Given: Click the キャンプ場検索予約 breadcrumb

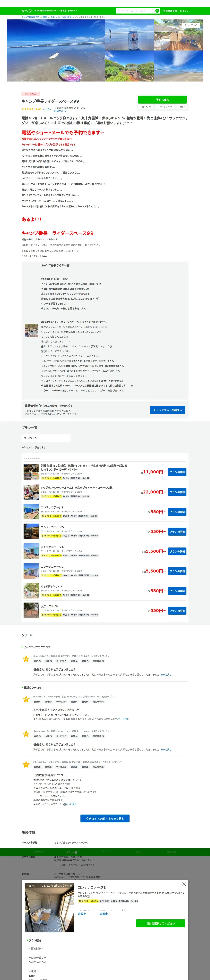Looking at the screenshot, I should 30,17.
